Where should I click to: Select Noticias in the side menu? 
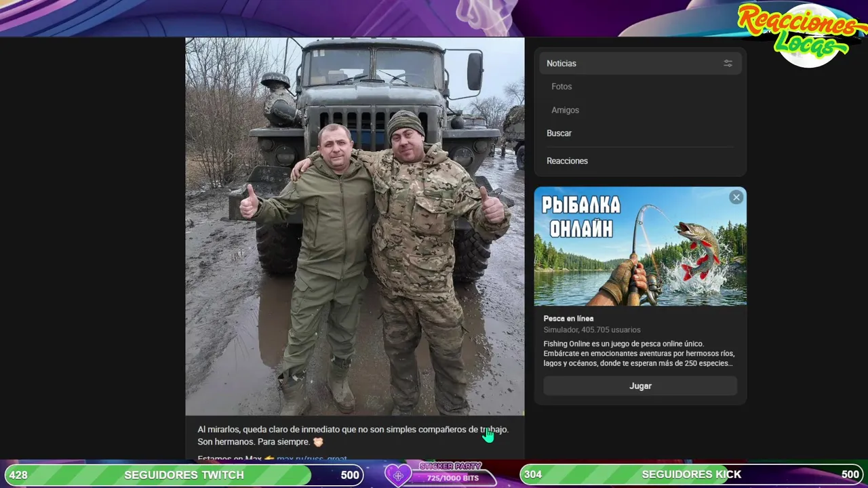[x=640, y=63]
